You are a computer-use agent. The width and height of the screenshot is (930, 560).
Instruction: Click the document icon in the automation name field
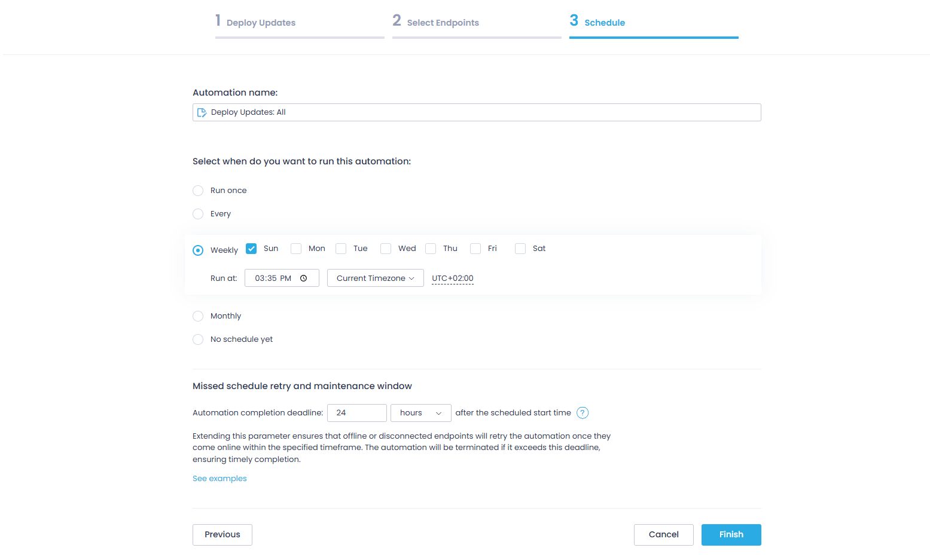[x=202, y=112]
